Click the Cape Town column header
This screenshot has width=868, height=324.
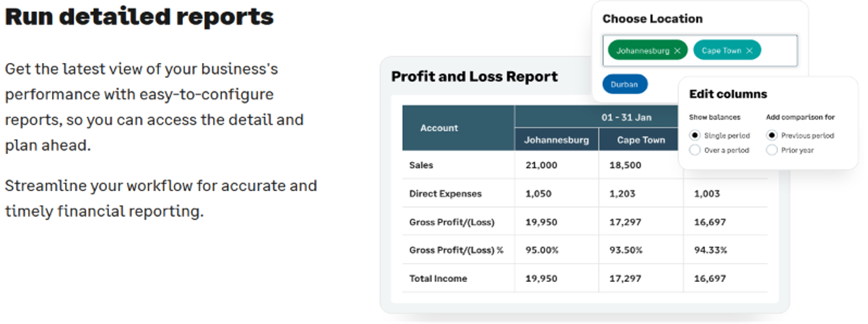coord(641,140)
